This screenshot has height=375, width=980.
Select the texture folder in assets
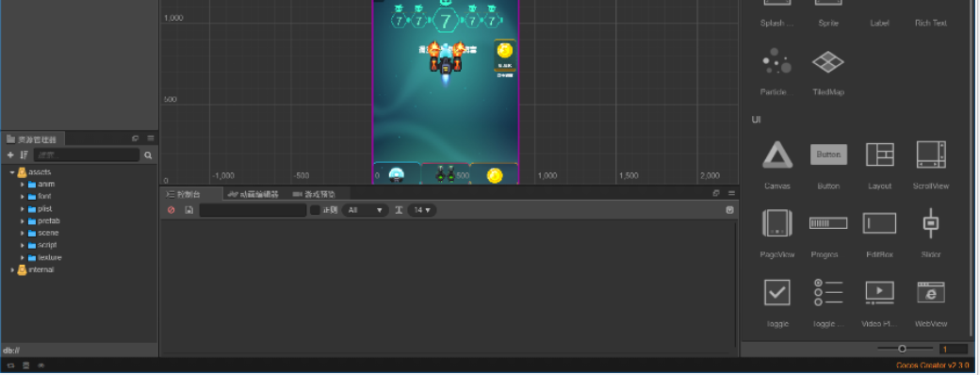point(49,257)
